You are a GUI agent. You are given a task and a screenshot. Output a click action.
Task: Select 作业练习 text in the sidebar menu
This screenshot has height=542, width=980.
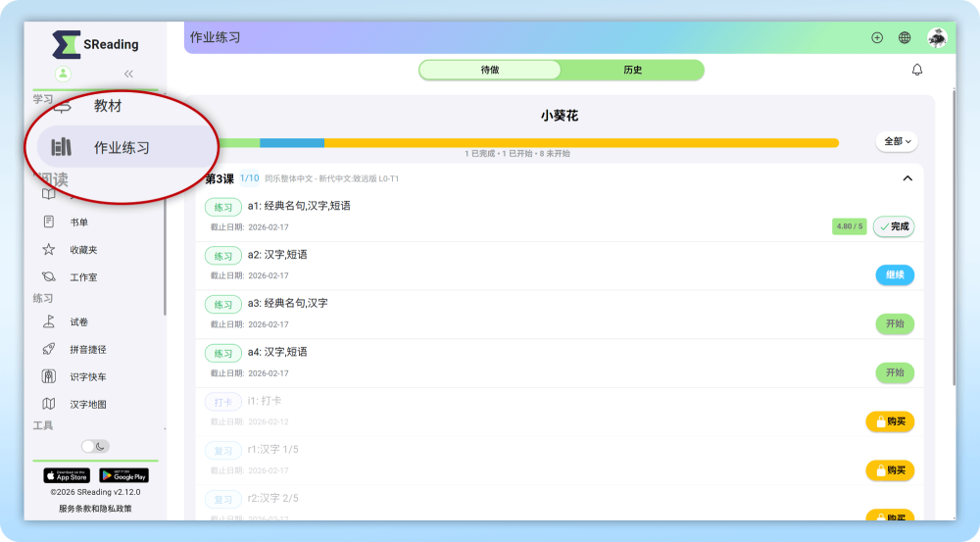[122, 148]
